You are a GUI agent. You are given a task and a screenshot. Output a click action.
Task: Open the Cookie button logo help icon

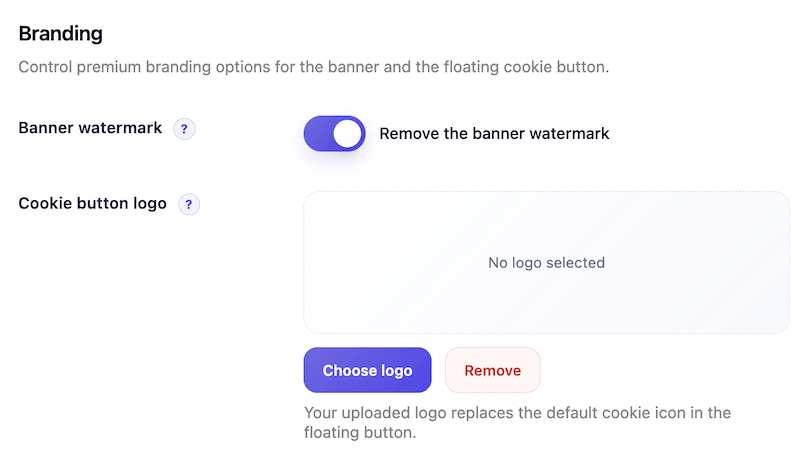click(x=189, y=204)
